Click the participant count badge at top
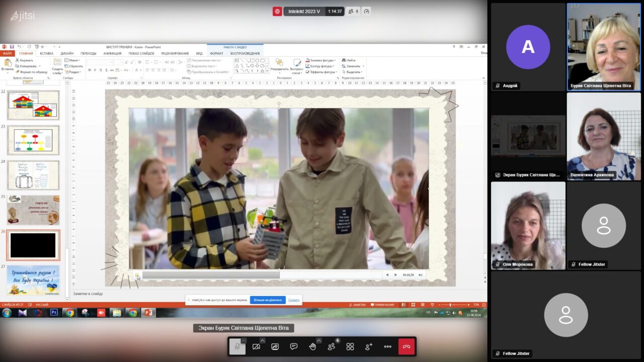 coord(354,12)
